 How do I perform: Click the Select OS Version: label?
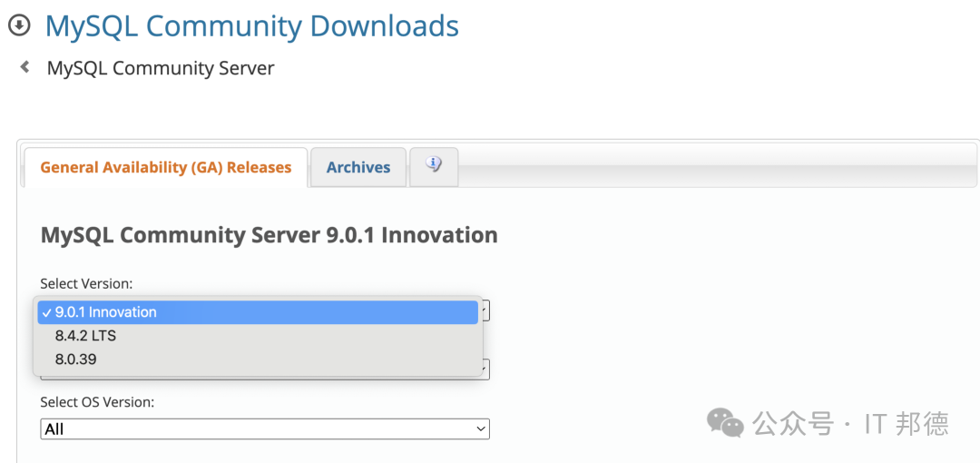[97, 401]
